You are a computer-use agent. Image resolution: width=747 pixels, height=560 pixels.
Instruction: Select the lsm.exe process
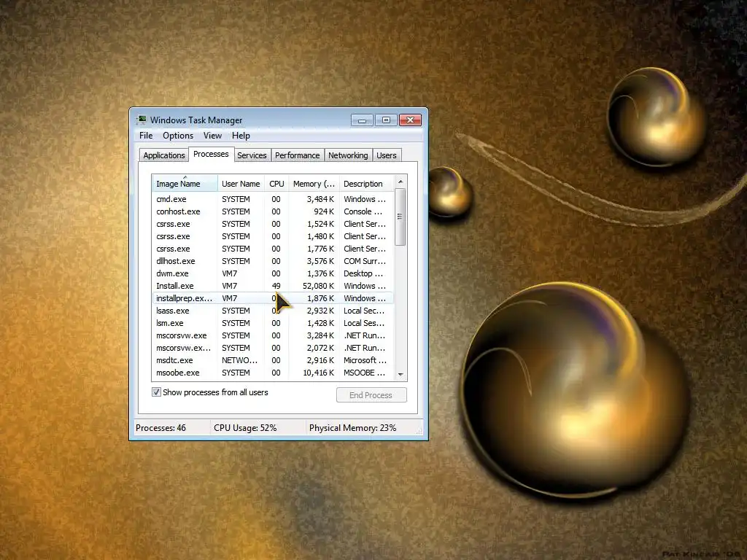click(x=273, y=323)
